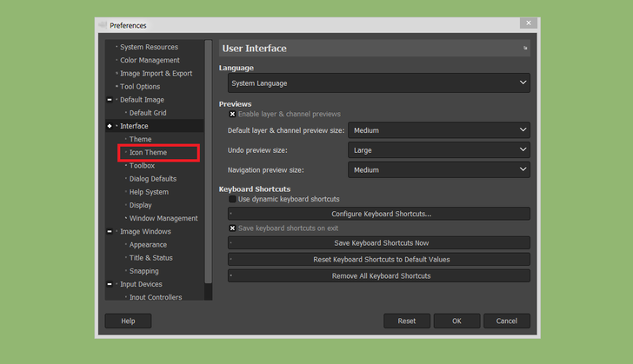Close the Preferences window
633x364 pixels.
529,23
